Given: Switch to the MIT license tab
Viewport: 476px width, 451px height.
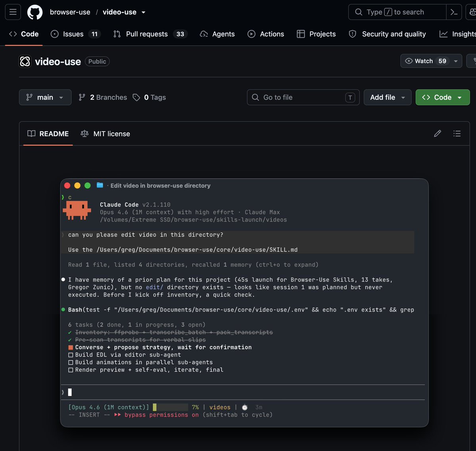Looking at the screenshot, I should click(105, 134).
